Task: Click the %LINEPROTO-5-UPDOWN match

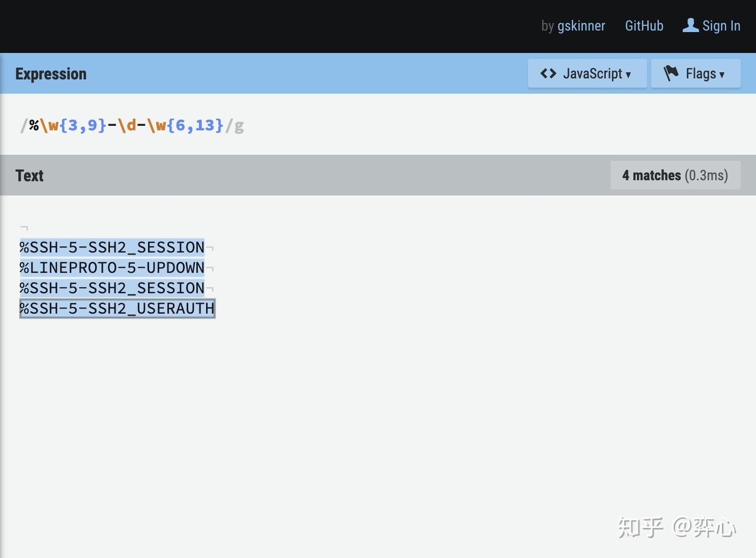Action: (x=112, y=268)
